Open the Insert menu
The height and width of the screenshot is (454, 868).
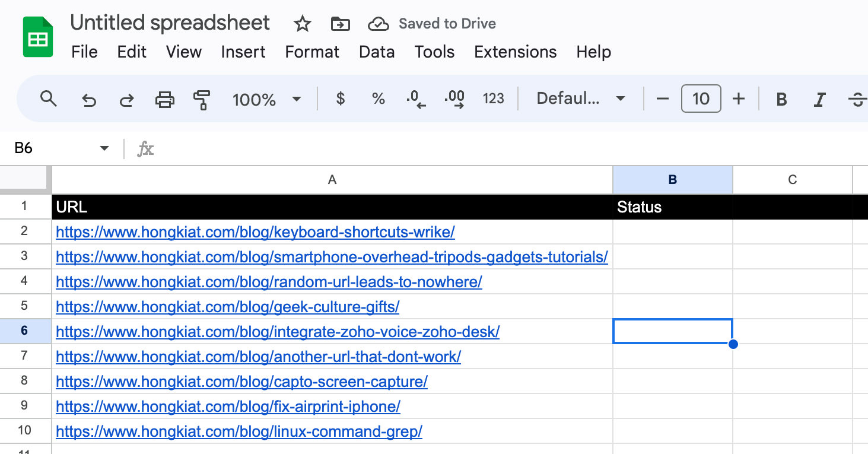[243, 52]
